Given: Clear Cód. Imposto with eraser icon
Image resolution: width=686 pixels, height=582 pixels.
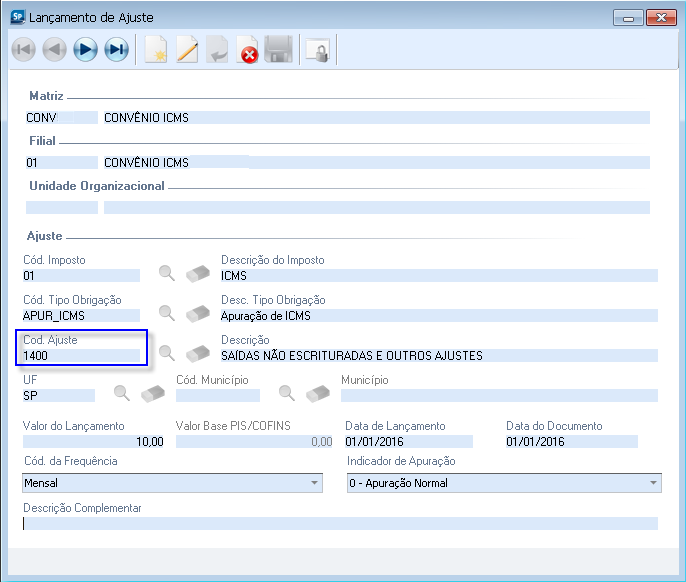Looking at the screenshot, I should (x=198, y=275).
